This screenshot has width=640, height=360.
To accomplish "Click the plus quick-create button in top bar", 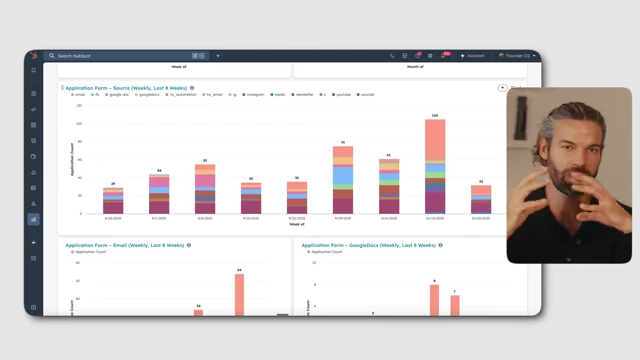I will 218,56.
